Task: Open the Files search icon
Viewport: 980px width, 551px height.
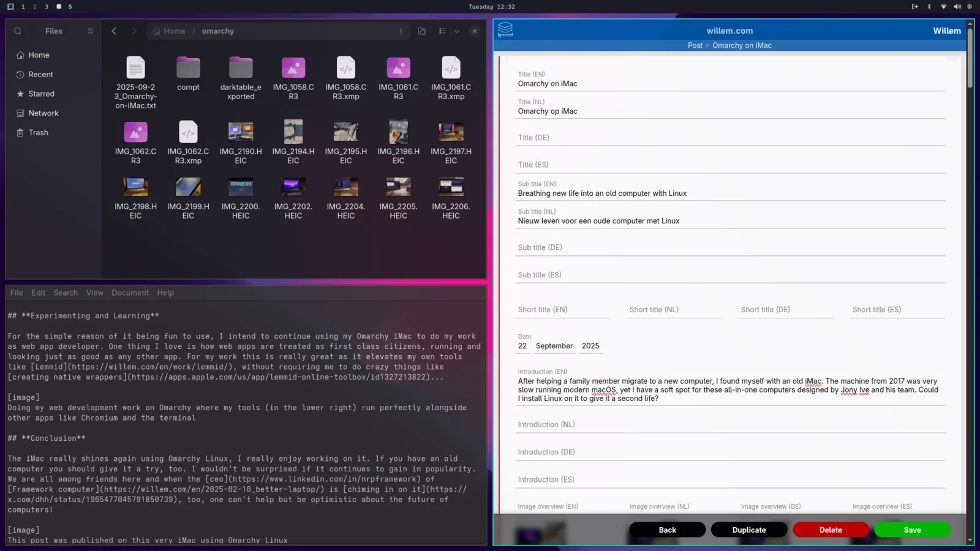Action: click(18, 31)
